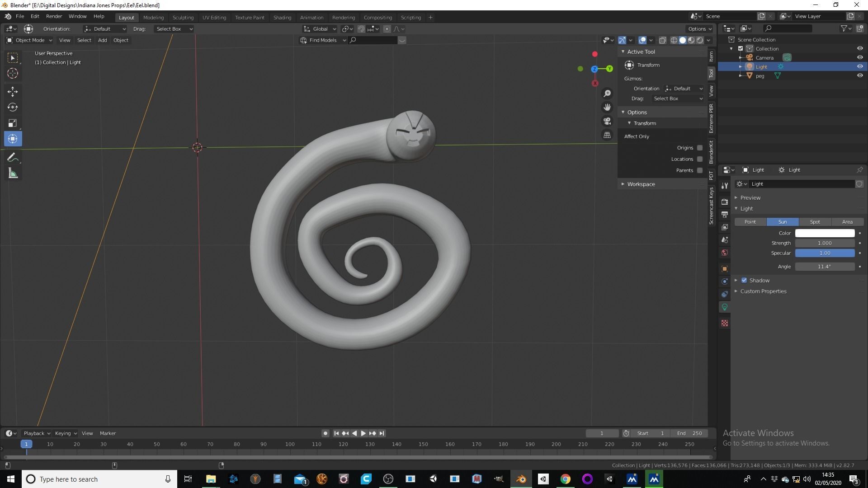Pin the properties editor context
Image resolution: width=868 pixels, height=488 pixels.
pyautogui.click(x=859, y=170)
